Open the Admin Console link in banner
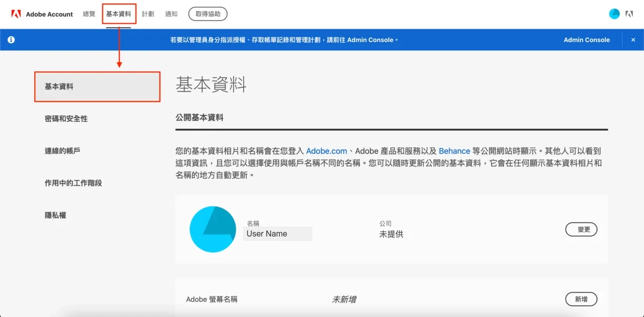644x317 pixels. click(x=587, y=40)
